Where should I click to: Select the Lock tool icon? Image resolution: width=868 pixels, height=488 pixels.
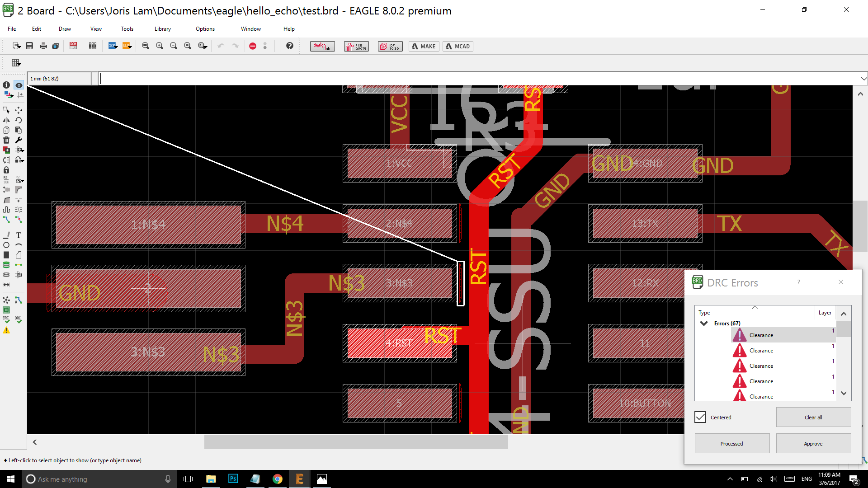(x=6, y=170)
